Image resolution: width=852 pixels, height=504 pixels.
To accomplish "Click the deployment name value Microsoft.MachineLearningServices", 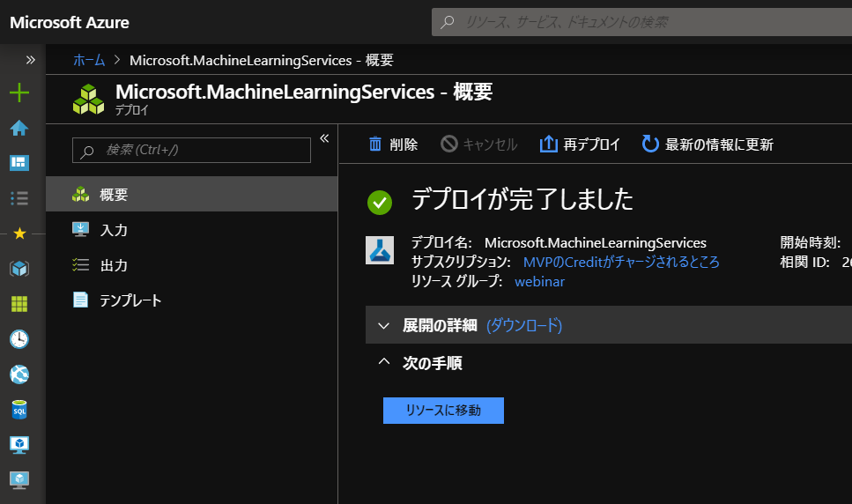I will (596, 242).
